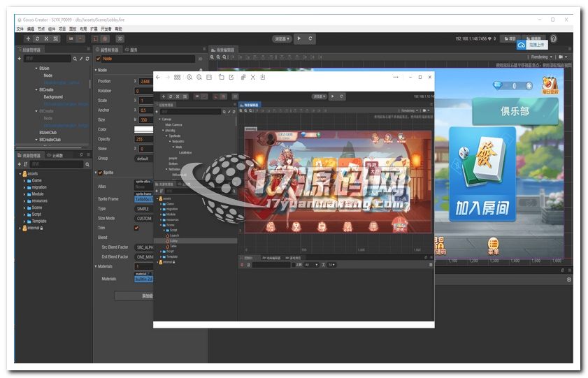Screen dimensions: 588x378
Task: Expand the Game folder in the assets panel
Action: (24, 180)
